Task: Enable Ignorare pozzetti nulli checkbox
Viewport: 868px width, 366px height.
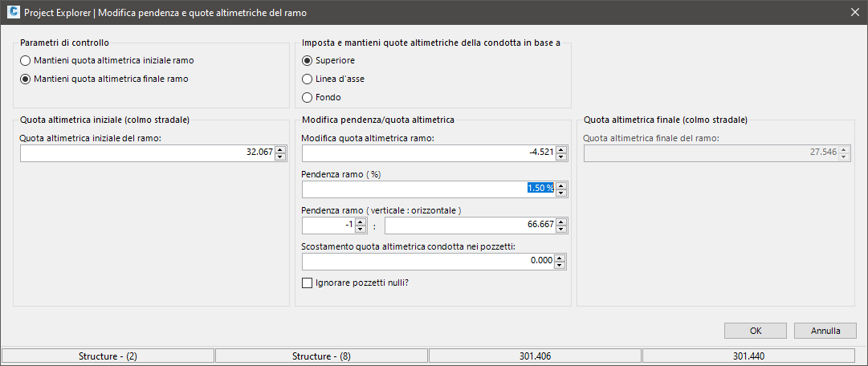Action: tap(307, 283)
